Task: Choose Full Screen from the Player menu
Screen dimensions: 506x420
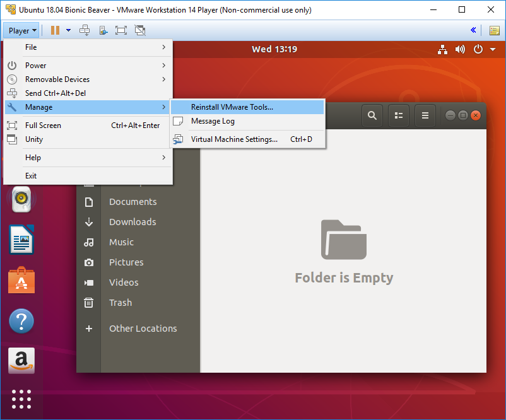Action: (x=88, y=125)
